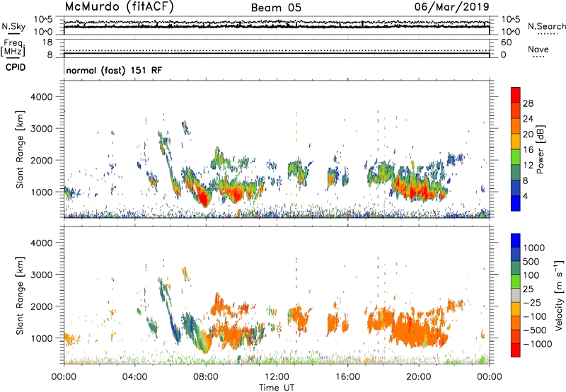This screenshot has height=392, width=566.
Task: Click the Beam 05 label
Action: coord(276,8)
